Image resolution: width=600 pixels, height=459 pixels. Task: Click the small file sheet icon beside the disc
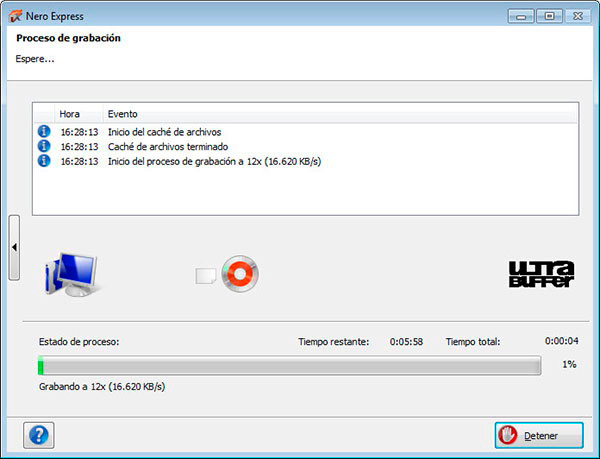tap(206, 276)
